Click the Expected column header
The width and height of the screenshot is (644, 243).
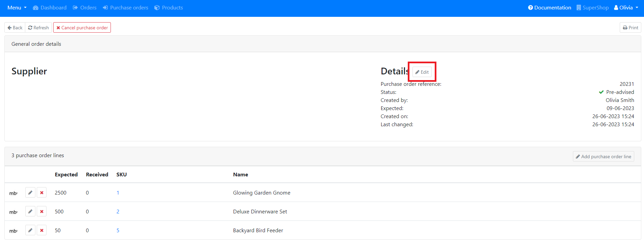[x=66, y=175]
